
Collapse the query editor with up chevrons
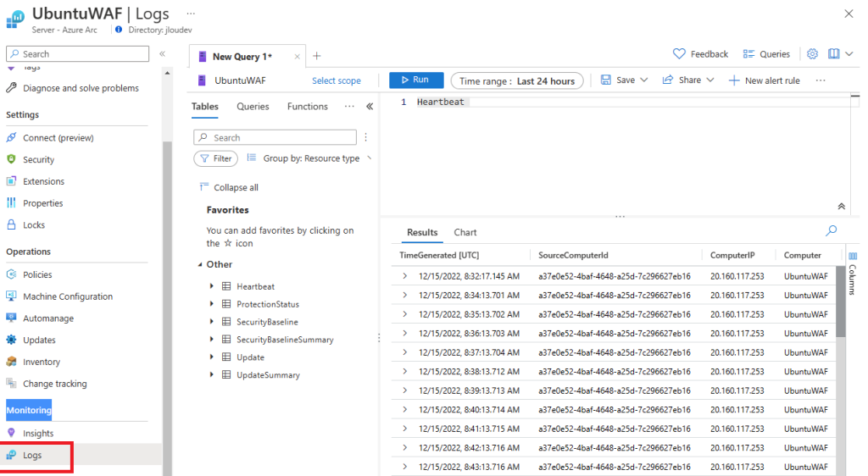(x=842, y=206)
